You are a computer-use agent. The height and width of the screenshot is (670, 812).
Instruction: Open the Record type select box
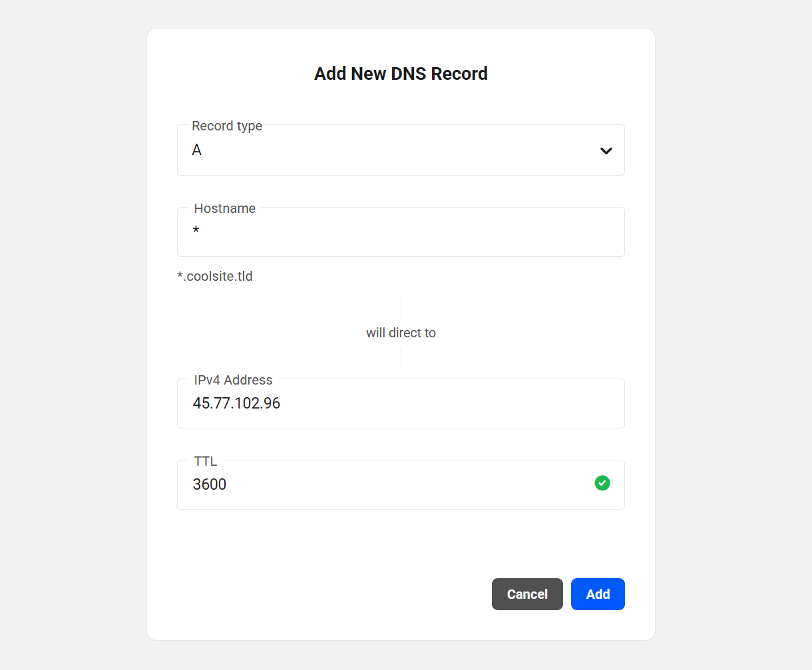click(399, 151)
